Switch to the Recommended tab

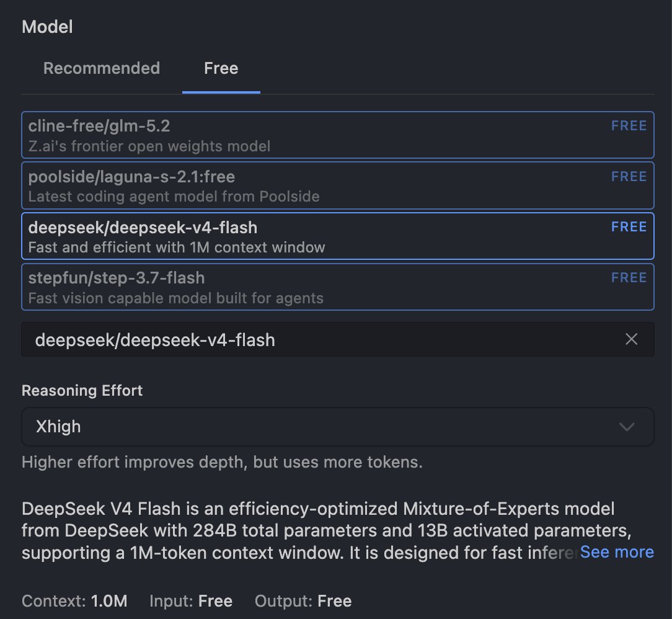coord(102,68)
